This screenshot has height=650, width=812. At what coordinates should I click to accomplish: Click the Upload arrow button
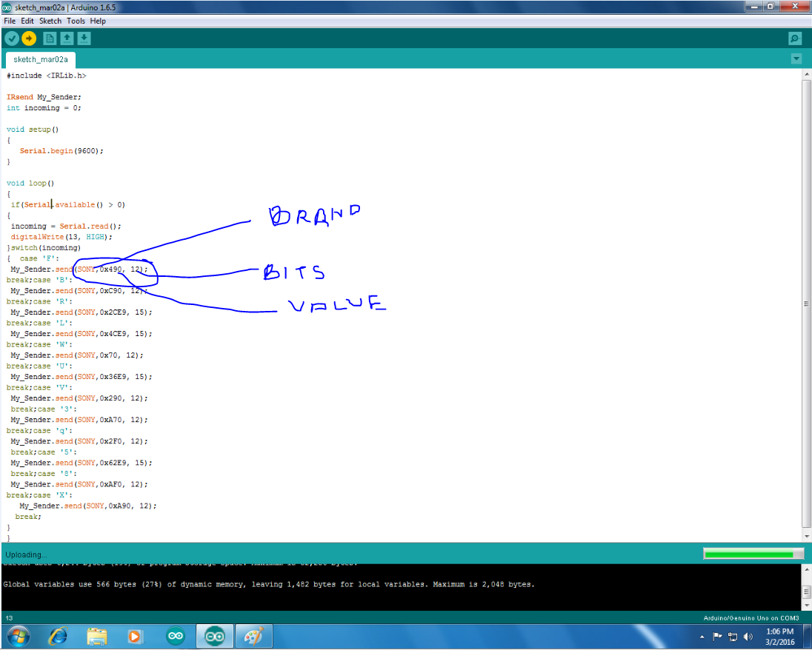[x=29, y=38]
